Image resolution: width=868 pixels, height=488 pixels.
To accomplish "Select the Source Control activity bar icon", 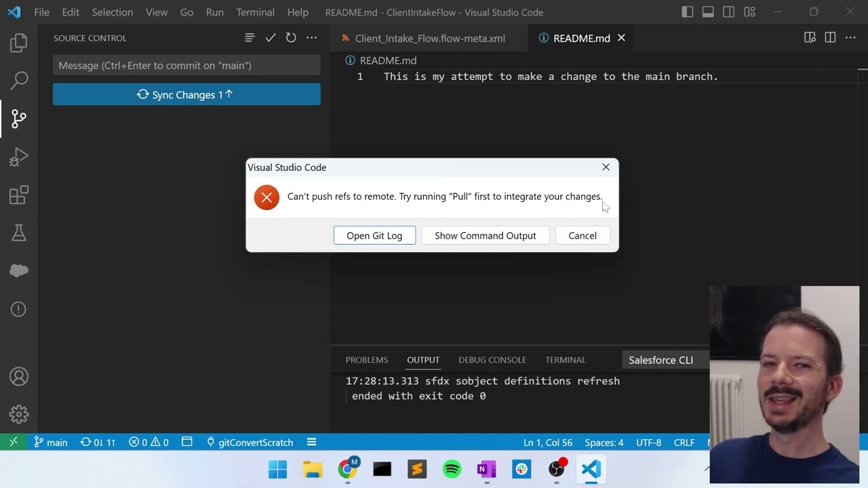I will click(19, 119).
